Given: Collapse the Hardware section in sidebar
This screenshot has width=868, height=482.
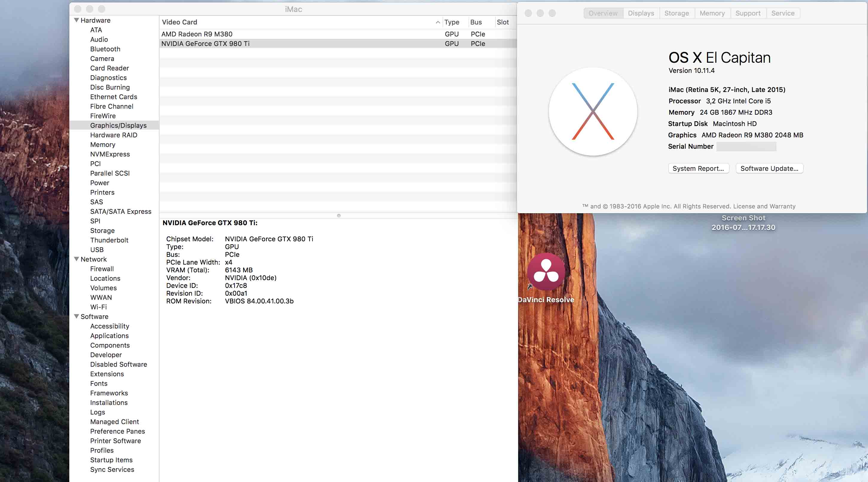Looking at the screenshot, I should click(x=76, y=20).
